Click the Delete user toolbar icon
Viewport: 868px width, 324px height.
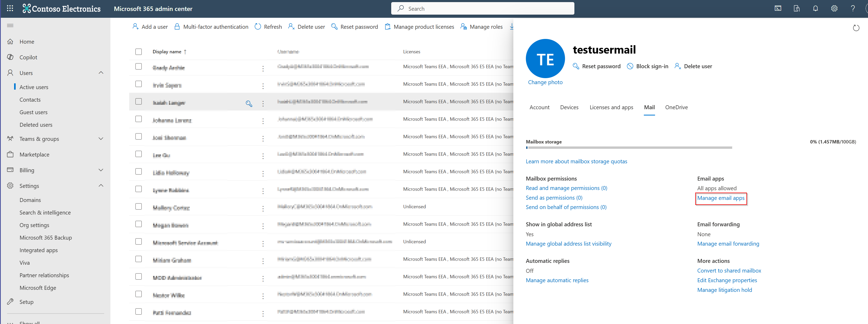click(292, 26)
